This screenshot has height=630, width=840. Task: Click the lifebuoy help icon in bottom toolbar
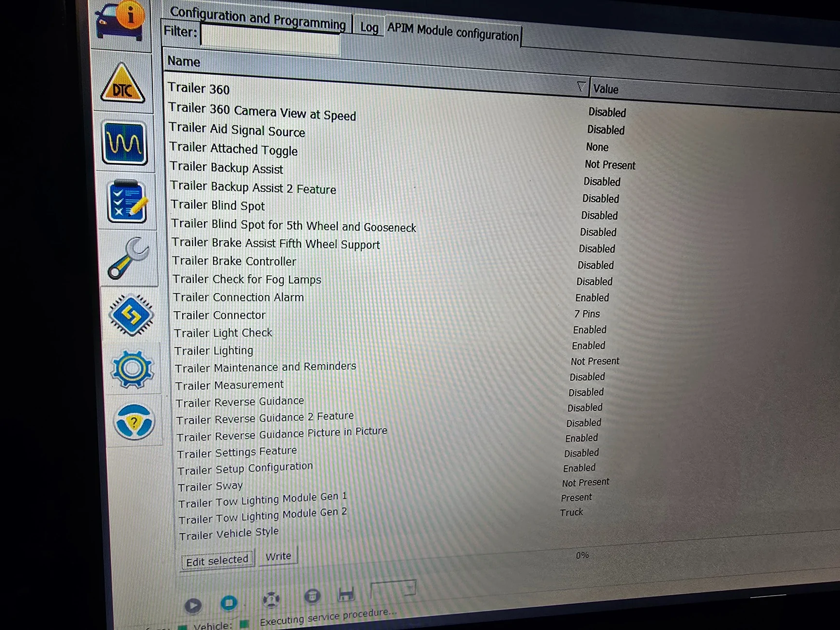(x=271, y=599)
